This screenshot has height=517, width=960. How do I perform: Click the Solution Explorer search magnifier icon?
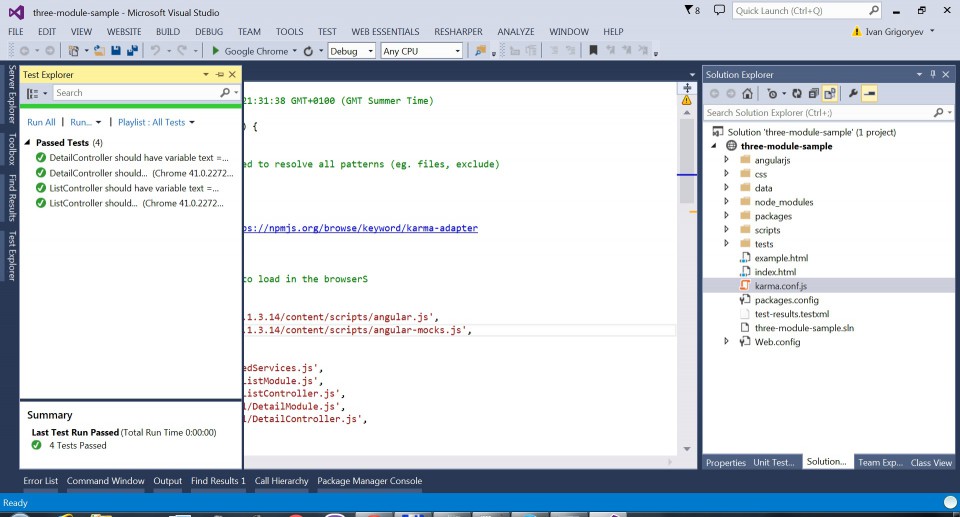click(939, 113)
